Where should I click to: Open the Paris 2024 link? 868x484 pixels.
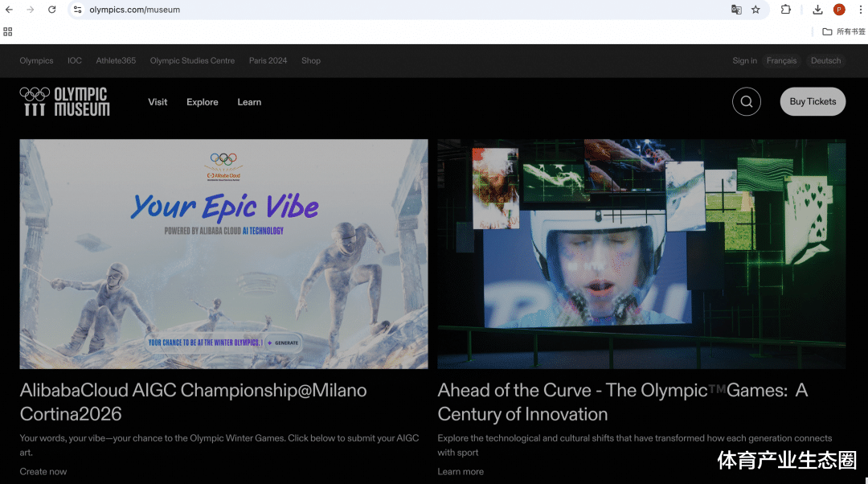click(x=268, y=60)
